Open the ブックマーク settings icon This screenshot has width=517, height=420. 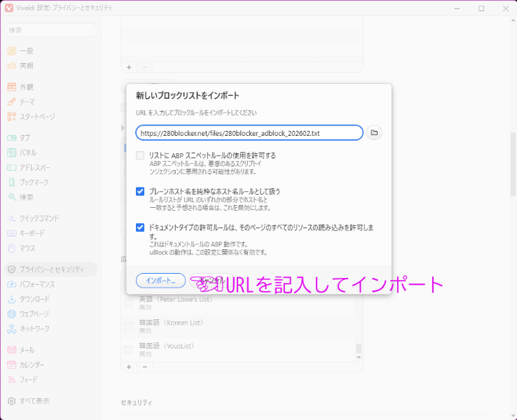pos(12,183)
